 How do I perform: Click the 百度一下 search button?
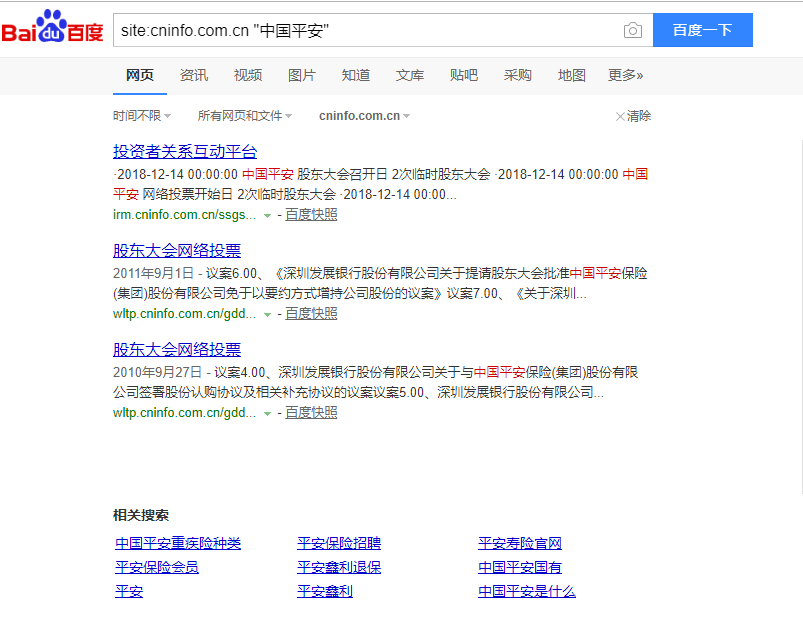(x=703, y=30)
